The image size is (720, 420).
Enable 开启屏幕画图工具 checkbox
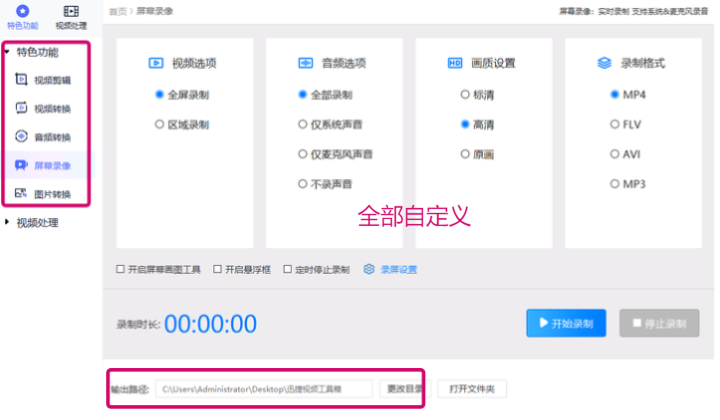[x=121, y=269]
